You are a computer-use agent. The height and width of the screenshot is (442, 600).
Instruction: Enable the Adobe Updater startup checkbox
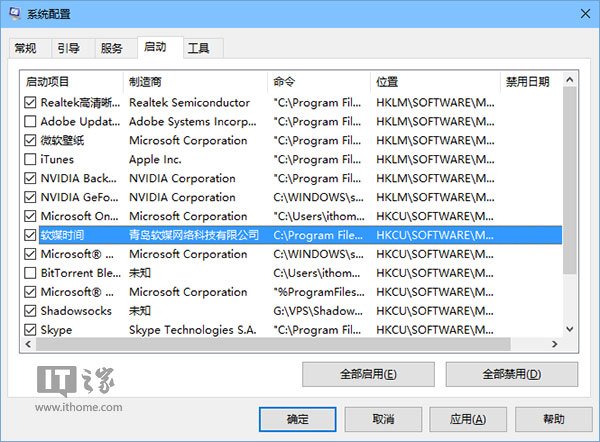coord(30,121)
